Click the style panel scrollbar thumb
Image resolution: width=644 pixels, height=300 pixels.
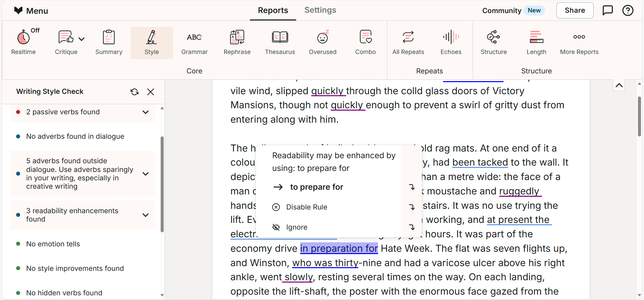(162, 184)
